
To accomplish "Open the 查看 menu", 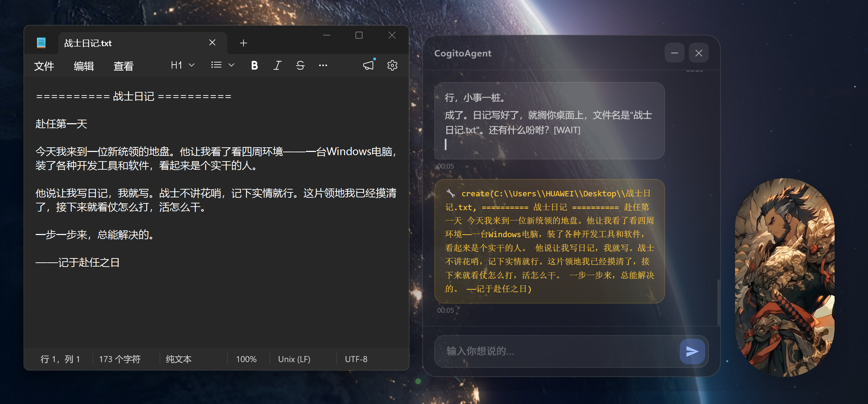I will coord(123,66).
